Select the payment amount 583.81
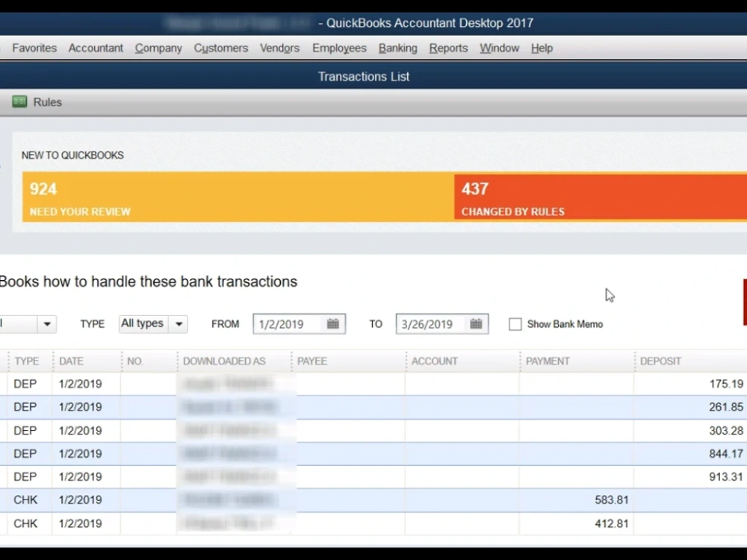The width and height of the screenshot is (747, 560). click(612, 500)
